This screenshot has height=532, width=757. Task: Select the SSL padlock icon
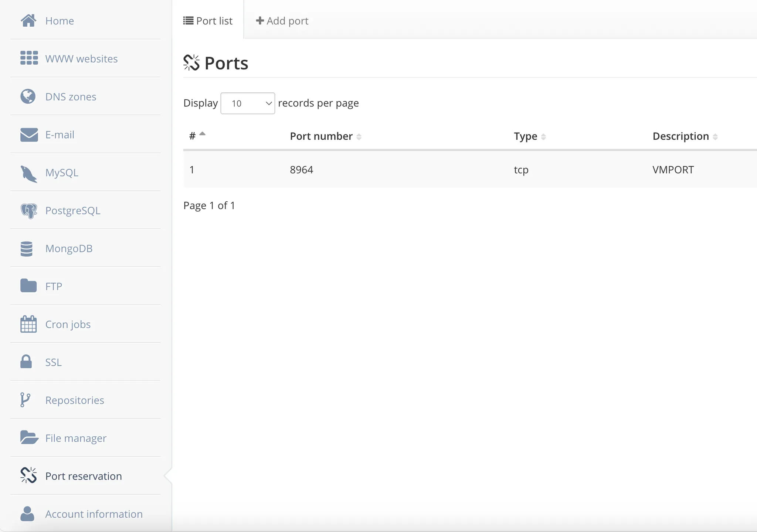[x=26, y=362]
